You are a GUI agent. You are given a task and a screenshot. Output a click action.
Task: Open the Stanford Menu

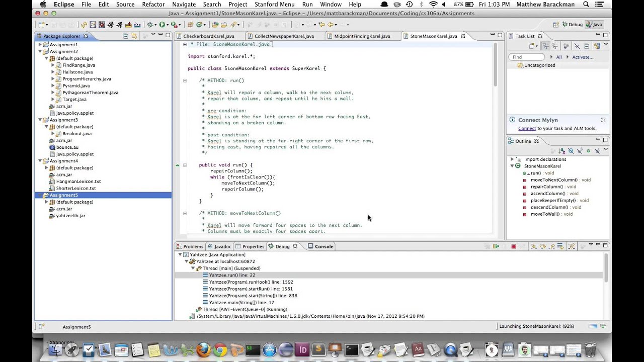point(275,4)
